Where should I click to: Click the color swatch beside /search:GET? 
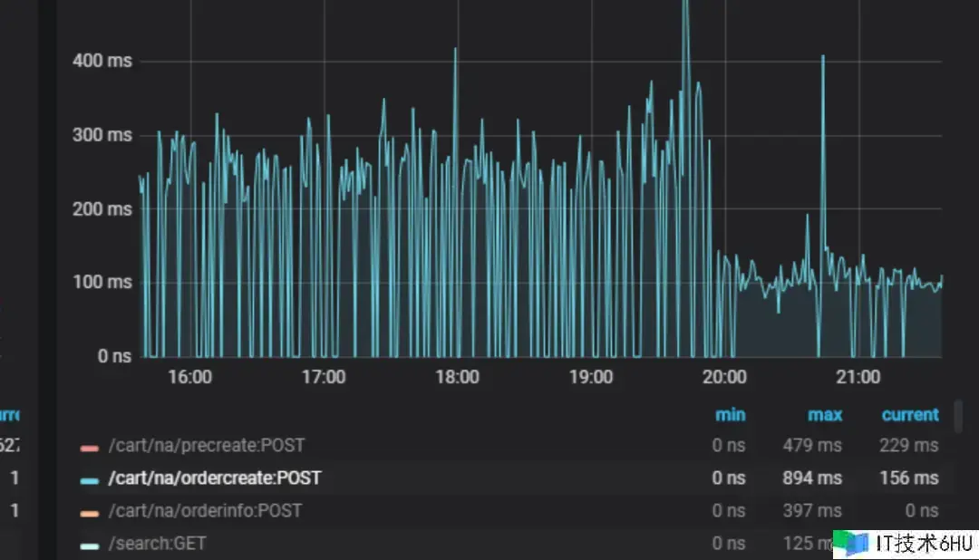coord(89,545)
